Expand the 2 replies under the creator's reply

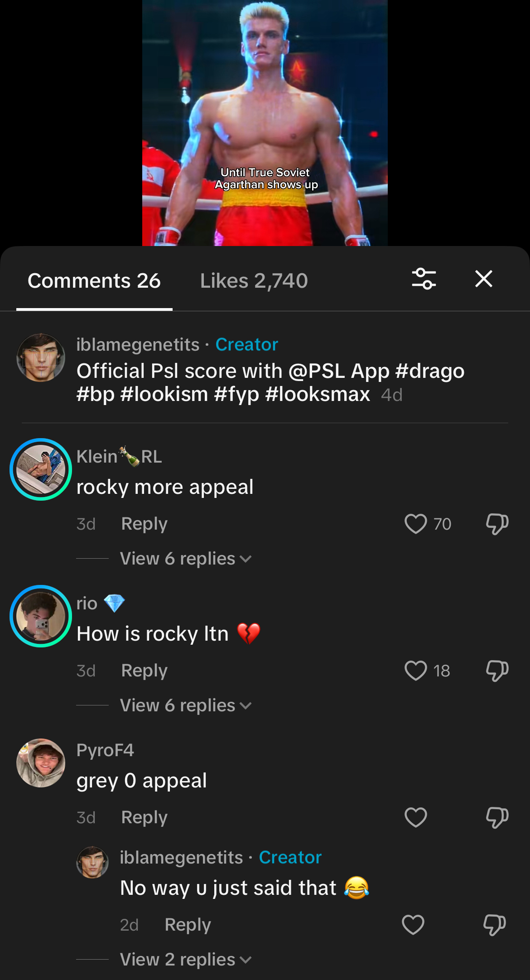(185, 960)
